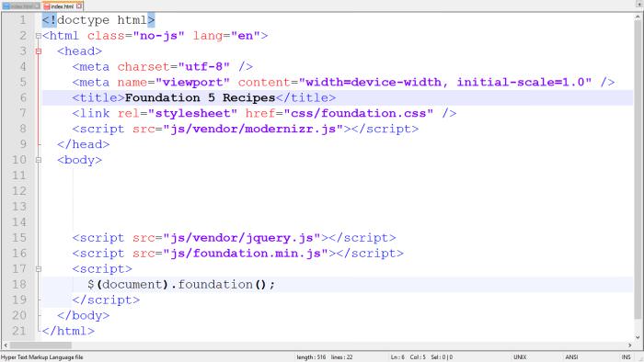Click line number 18 in the margin
644x362 pixels.
tap(19, 285)
